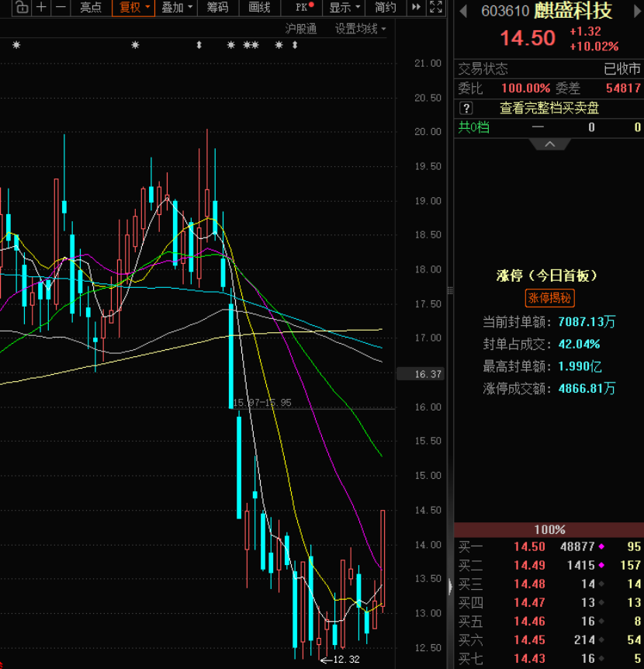Select the 画线 drawing tool

pyautogui.click(x=259, y=7)
